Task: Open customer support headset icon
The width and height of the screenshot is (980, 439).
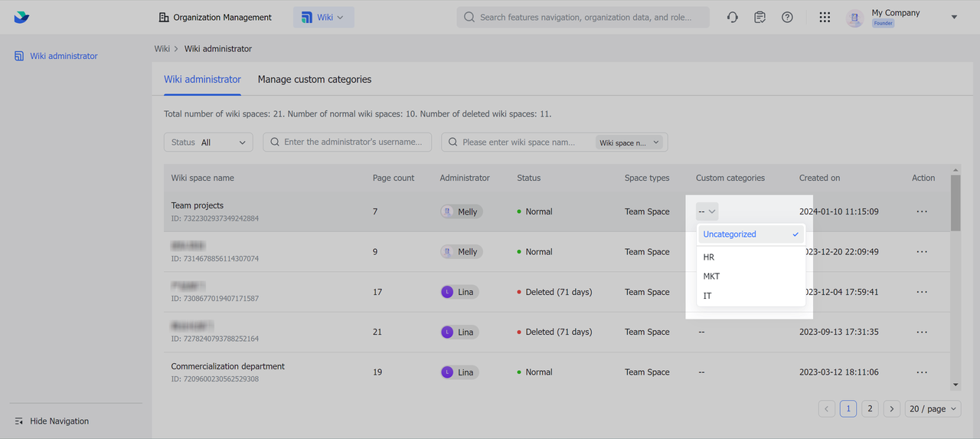Action: point(733,17)
